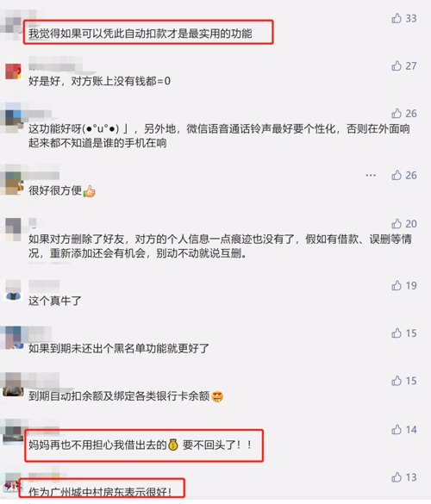The height and width of the screenshot is (504, 431).
Task: Select the comment 妈妈再也不用担心我借出去的
Action: point(141,445)
